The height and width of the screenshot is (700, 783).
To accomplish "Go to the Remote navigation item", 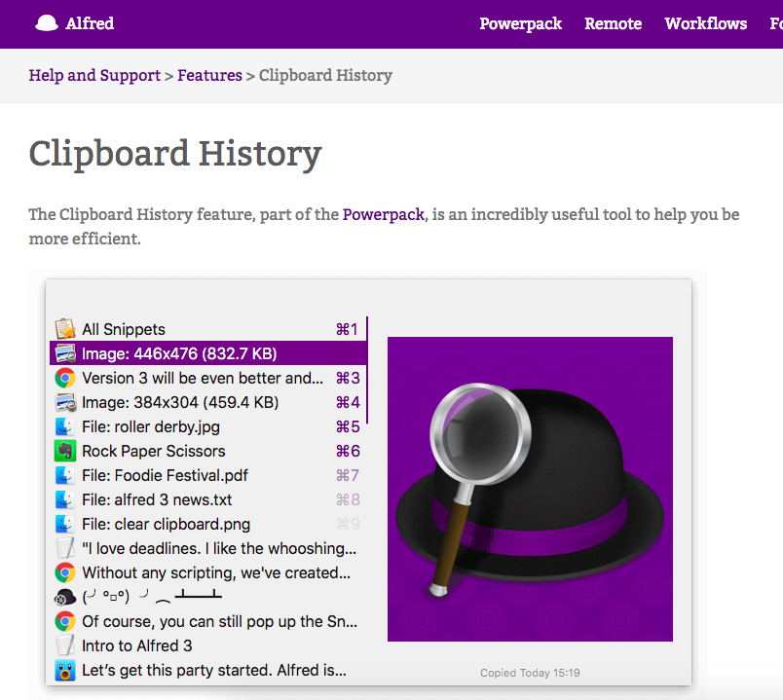I will [613, 23].
